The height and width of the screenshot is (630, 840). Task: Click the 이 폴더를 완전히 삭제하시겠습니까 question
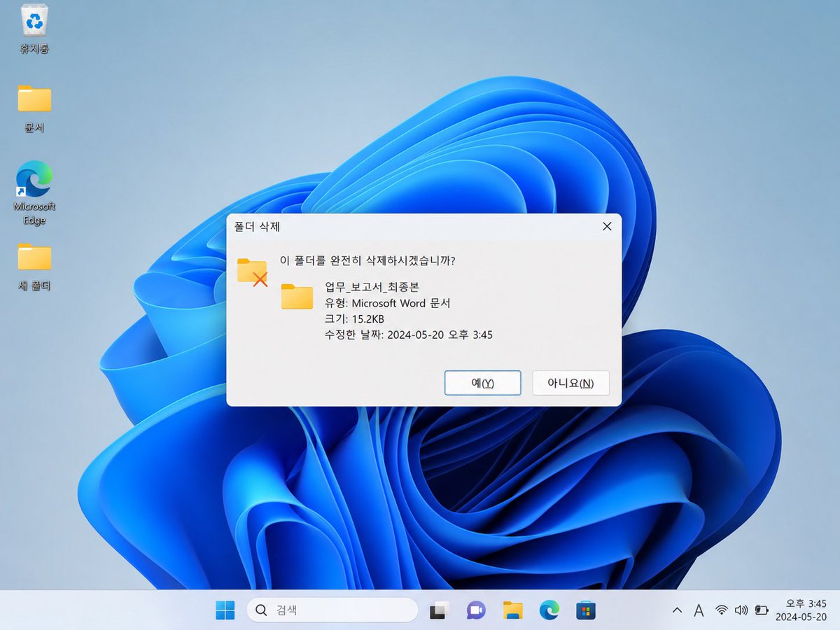tap(367, 260)
